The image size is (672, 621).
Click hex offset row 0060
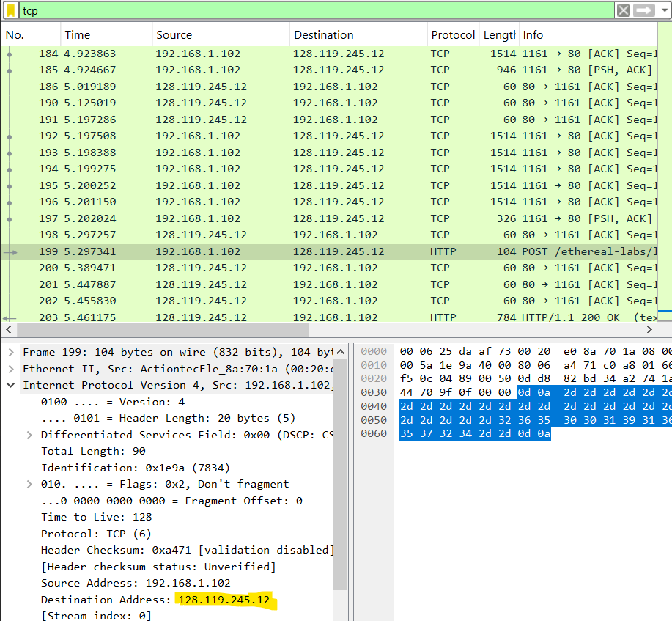tap(374, 434)
